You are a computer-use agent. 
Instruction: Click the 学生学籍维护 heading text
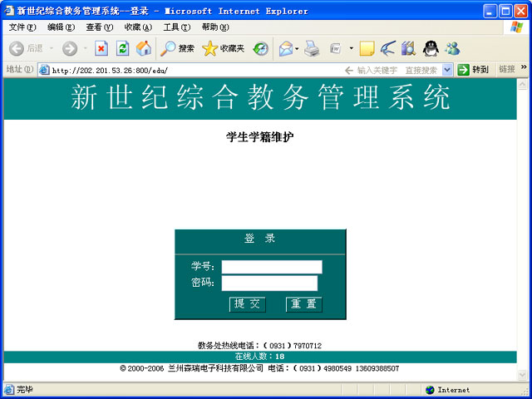point(259,137)
